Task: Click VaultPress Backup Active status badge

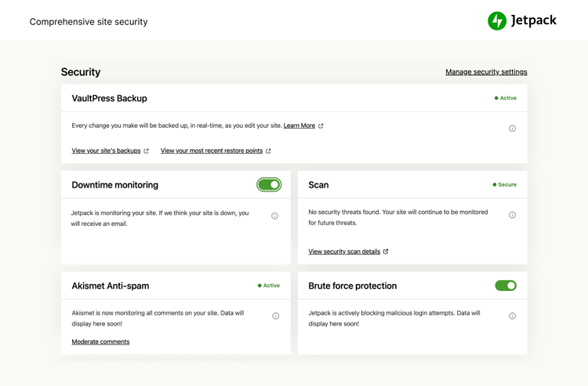Action: pyautogui.click(x=506, y=98)
